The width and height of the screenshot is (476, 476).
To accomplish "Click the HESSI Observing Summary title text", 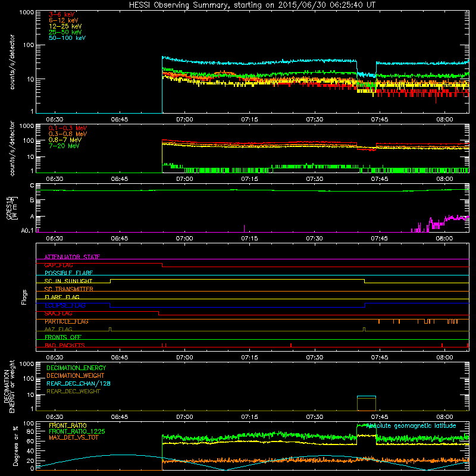I will (252, 5).
